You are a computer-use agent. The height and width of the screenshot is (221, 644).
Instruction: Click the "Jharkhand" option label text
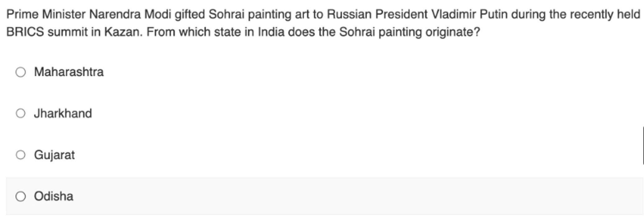coord(63,113)
